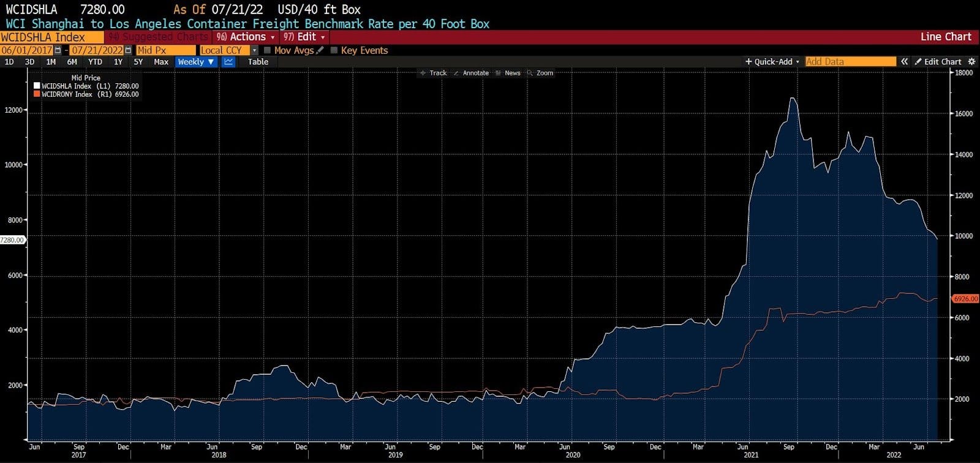Enable the Mov Avgs checkbox
980x463 pixels.
[x=267, y=50]
